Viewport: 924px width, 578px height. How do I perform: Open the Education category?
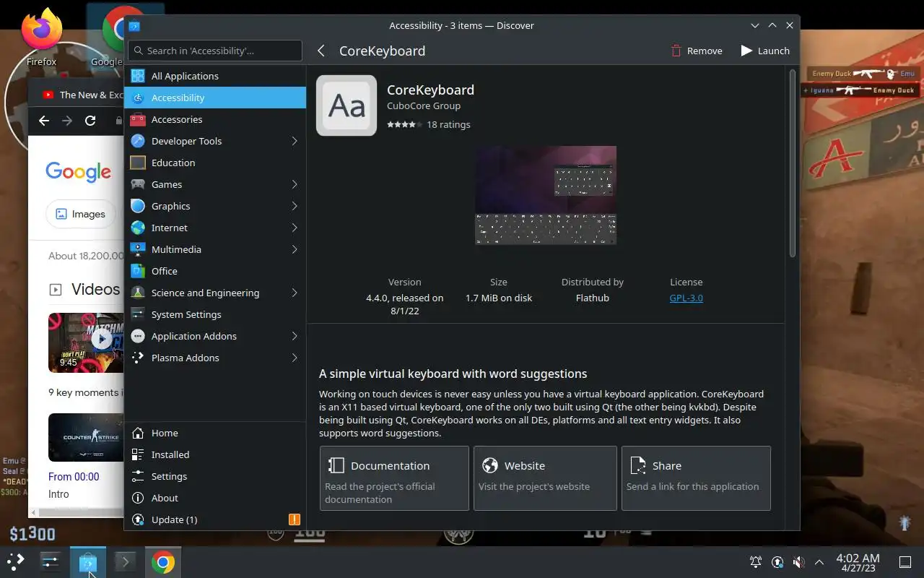[215, 163]
